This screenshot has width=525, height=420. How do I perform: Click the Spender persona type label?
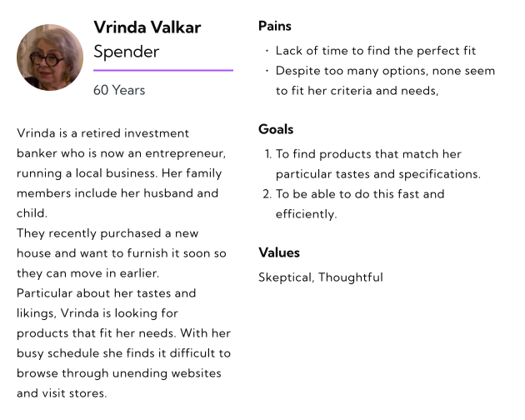[x=126, y=52]
